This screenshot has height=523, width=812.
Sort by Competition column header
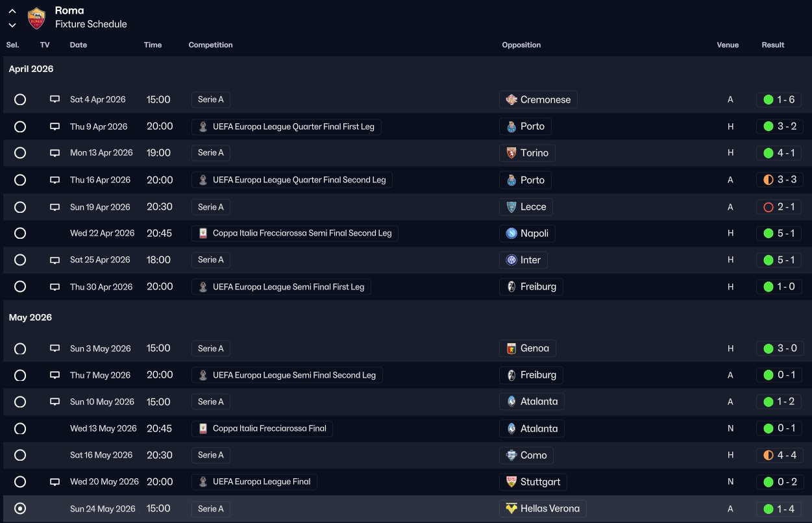coord(210,45)
